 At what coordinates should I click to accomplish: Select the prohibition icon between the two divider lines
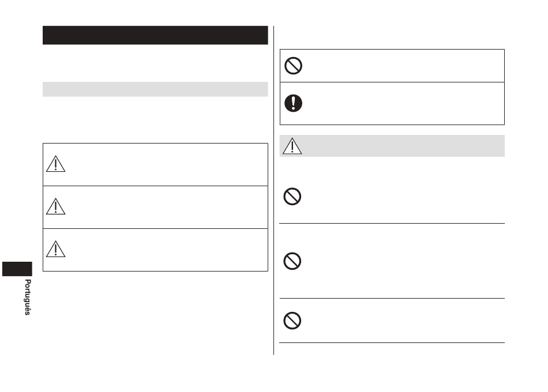292,261
